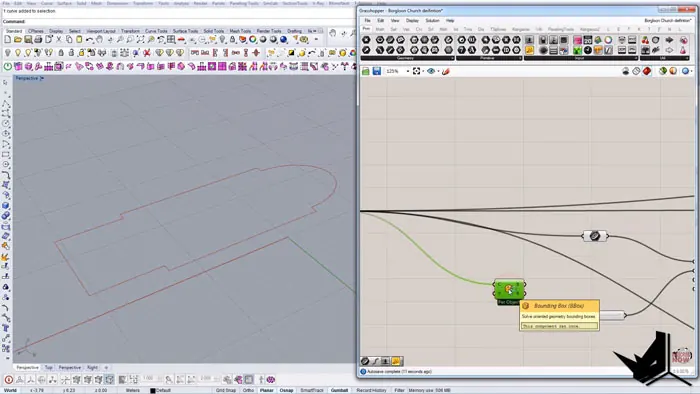
Task: Toggle Grid Snap in Rhino status bar
Action: (x=226, y=390)
